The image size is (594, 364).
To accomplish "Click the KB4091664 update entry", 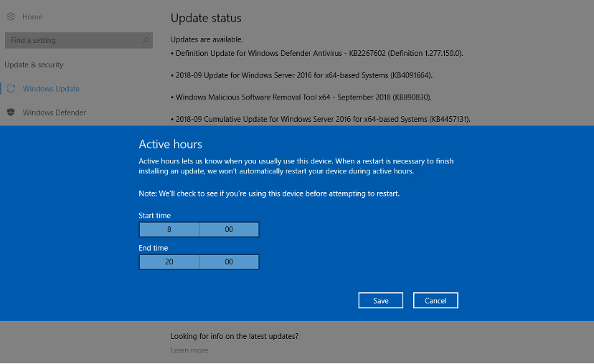I will 301,75.
